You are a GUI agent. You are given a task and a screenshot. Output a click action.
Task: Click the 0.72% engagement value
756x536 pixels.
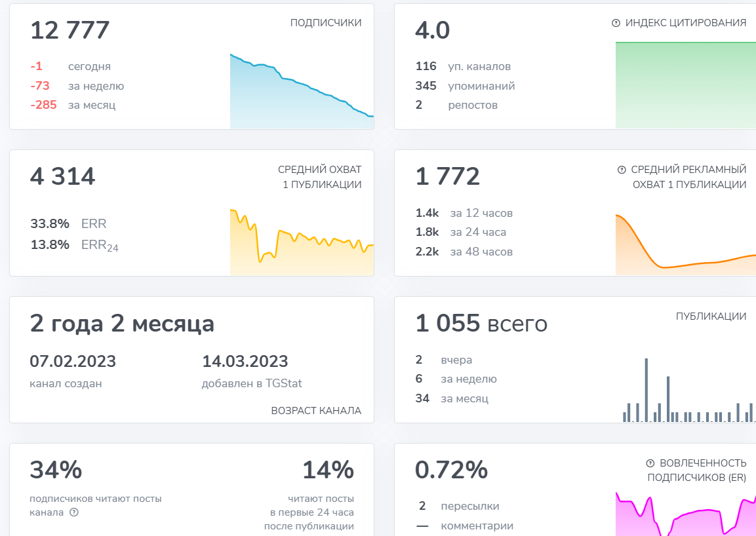pyautogui.click(x=451, y=470)
